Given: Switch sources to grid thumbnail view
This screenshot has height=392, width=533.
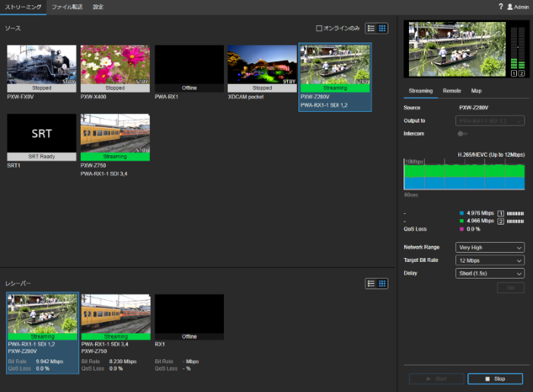Looking at the screenshot, I should [x=382, y=28].
